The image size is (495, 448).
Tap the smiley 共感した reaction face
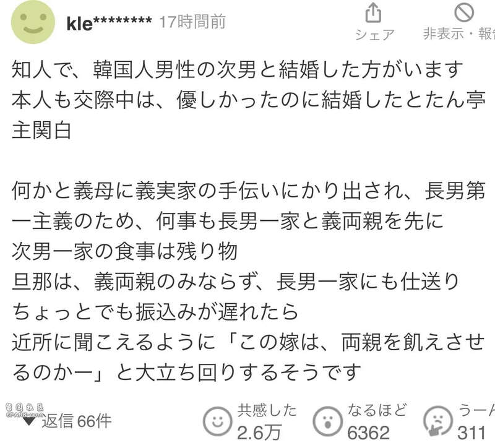pyautogui.click(x=217, y=421)
